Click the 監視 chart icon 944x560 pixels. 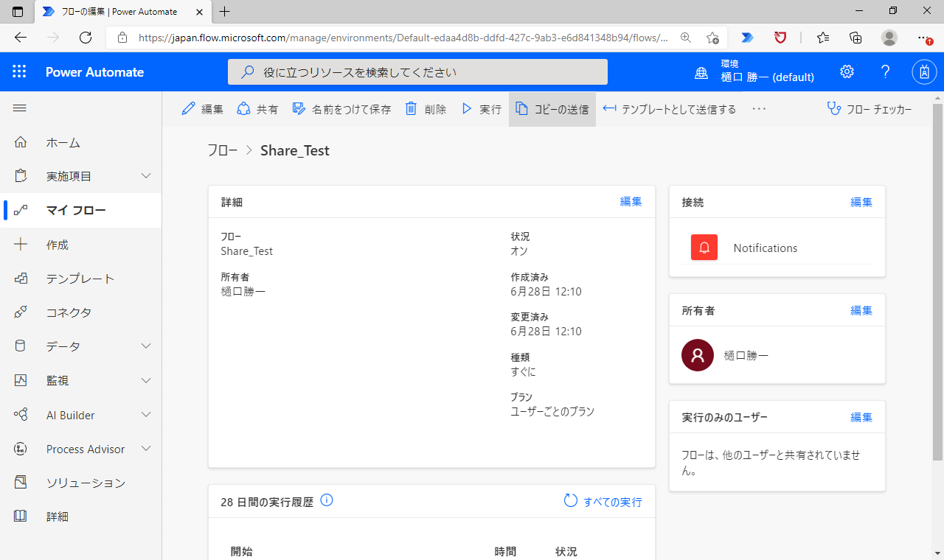pos(21,380)
